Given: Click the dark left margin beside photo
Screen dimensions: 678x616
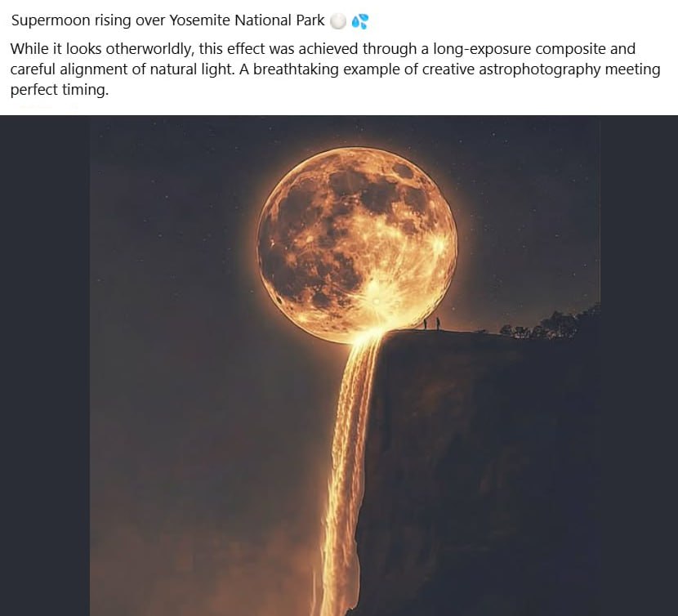Looking at the screenshot, I should coord(45,368).
